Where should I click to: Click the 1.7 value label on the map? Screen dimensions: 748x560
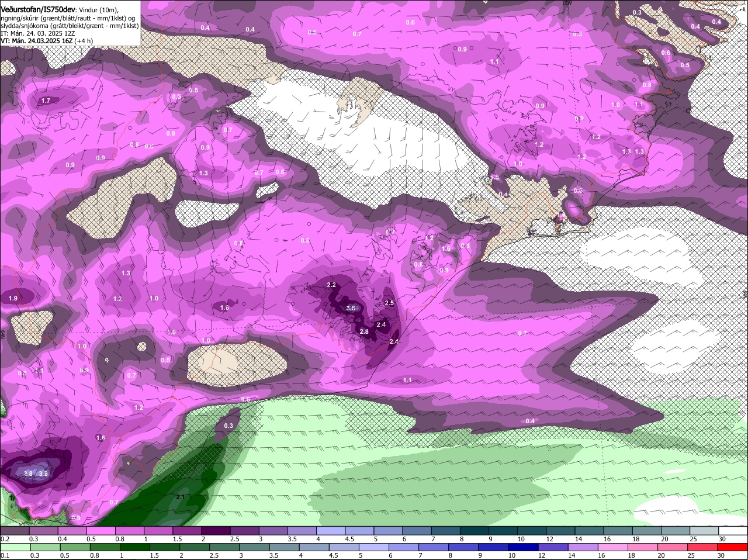tap(46, 101)
